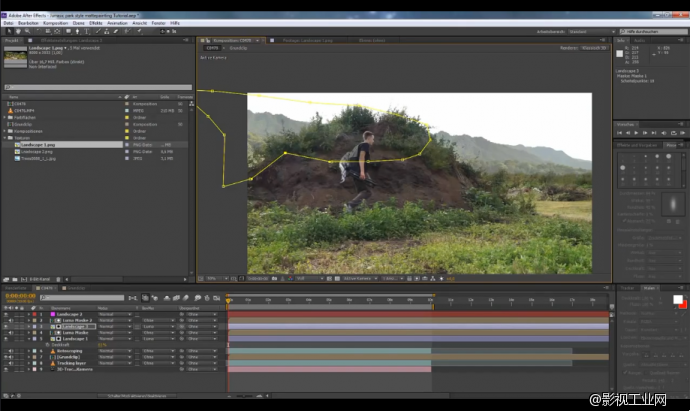The image size is (690, 411).
Task: Toggle visibility of Landscape 3 layer
Action: (6, 327)
